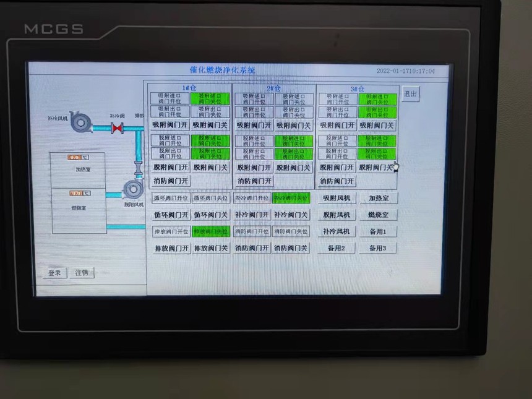Screen dimensions: 532x399
Task: Click 2#仓 消防阀门开 button
Action: [254, 181]
